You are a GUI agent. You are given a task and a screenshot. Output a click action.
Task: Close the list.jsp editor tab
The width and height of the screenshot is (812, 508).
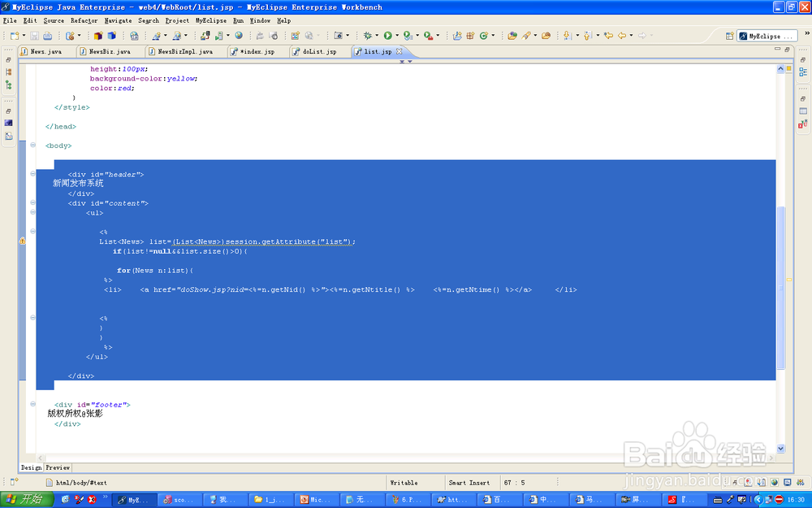pyautogui.click(x=400, y=51)
